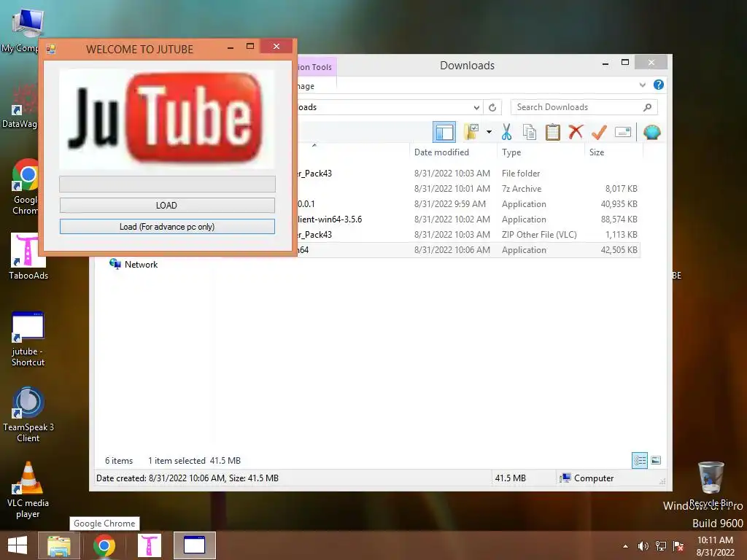Open the purple Tools contextual tab

tap(317, 66)
